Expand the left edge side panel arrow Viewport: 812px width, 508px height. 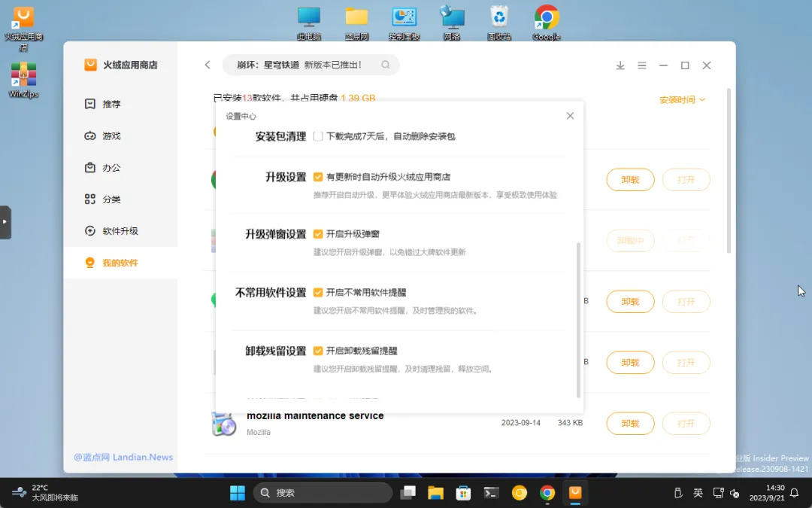click(5, 222)
